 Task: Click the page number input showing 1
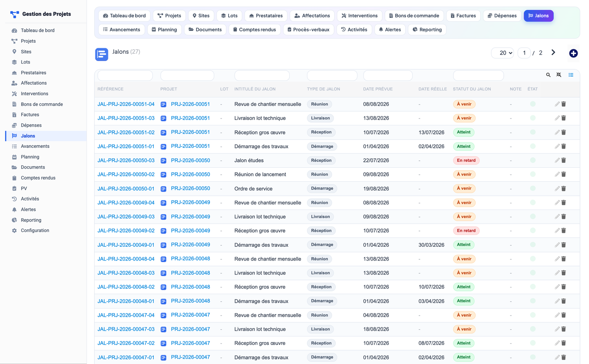[x=524, y=53]
